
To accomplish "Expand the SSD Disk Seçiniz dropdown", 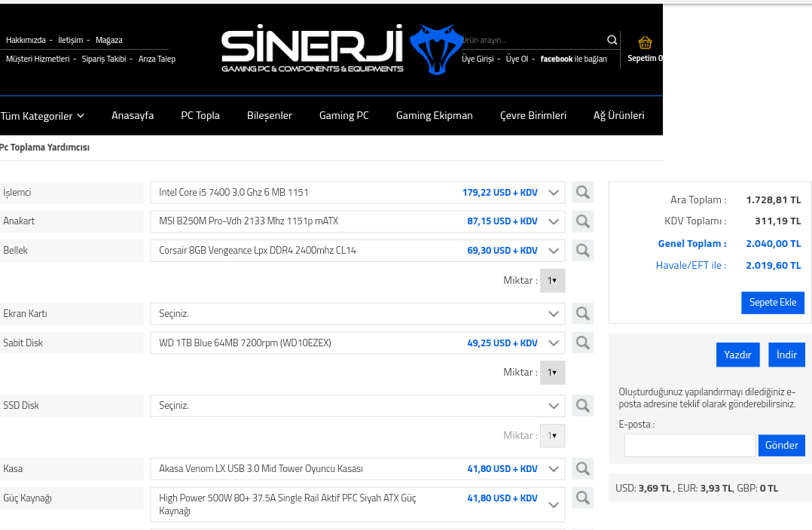I will click(x=357, y=406).
